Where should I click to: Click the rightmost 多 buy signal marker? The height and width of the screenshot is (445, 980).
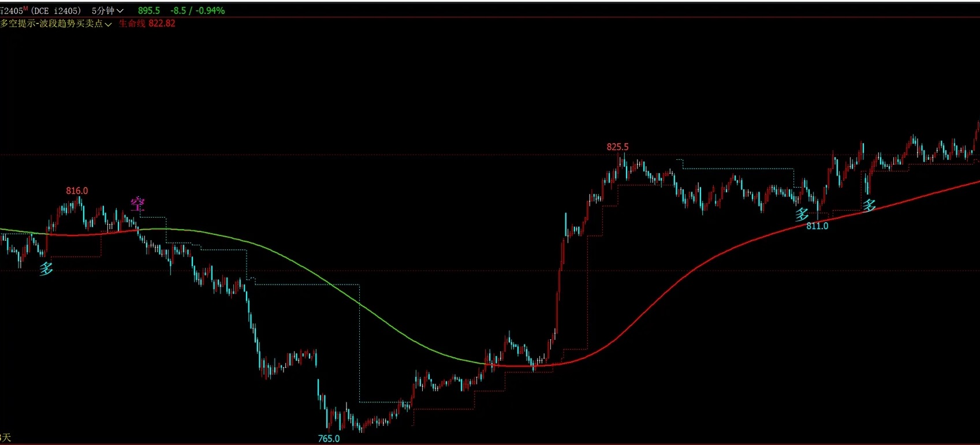coord(869,205)
